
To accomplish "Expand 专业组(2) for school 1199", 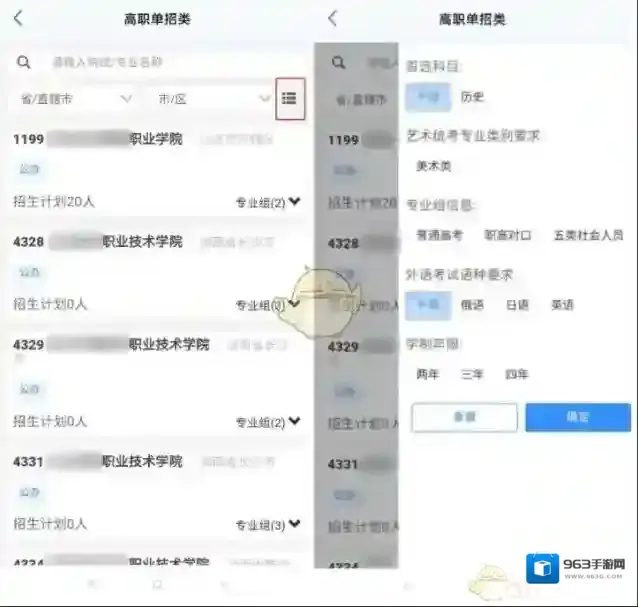I will (268, 202).
